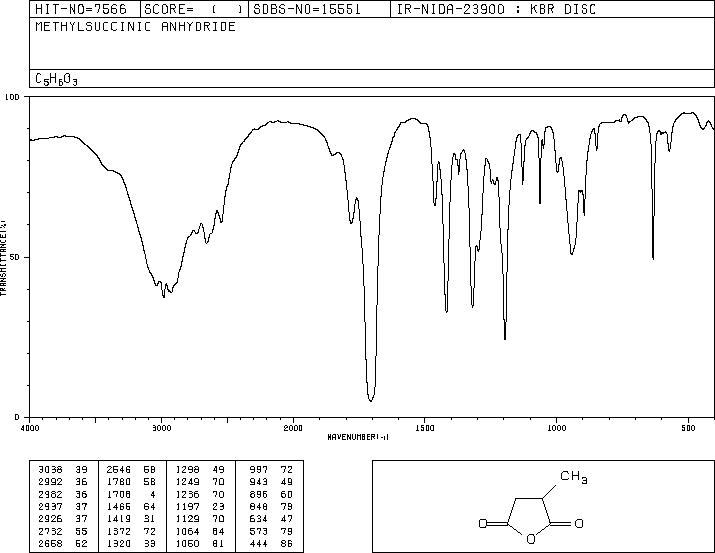Click the 500 wavenumber axis label
The height and width of the screenshot is (553, 715).
[x=688, y=428]
